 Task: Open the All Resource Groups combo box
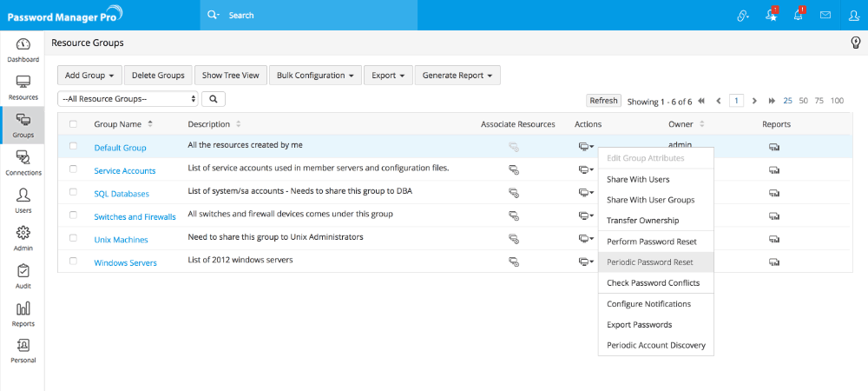tap(128, 99)
